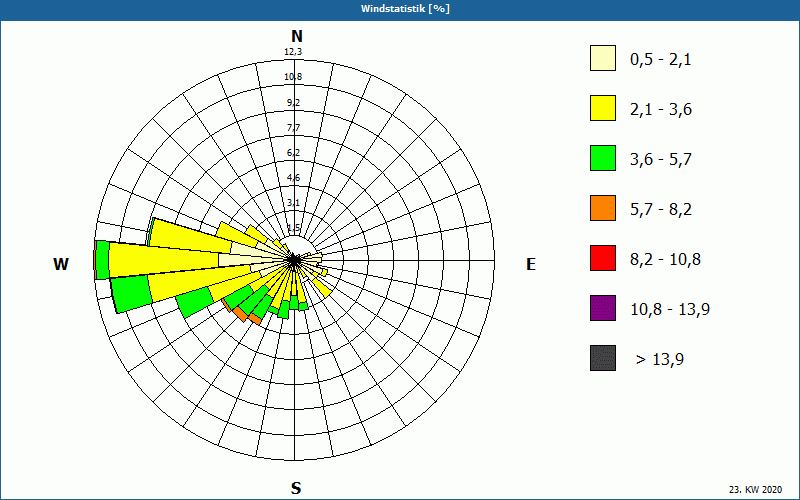This screenshot has width=800, height=500.
Task: Click the legend label '5,7 - 8,2'
Action: coord(661,210)
